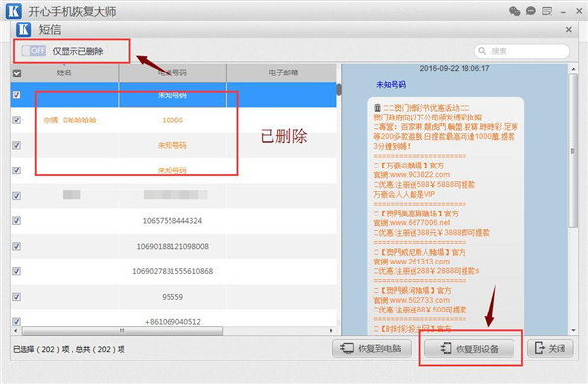The image size is (588, 384).
Task: Uncheck the checkbox for 10657558444324 row
Action: tap(16, 220)
